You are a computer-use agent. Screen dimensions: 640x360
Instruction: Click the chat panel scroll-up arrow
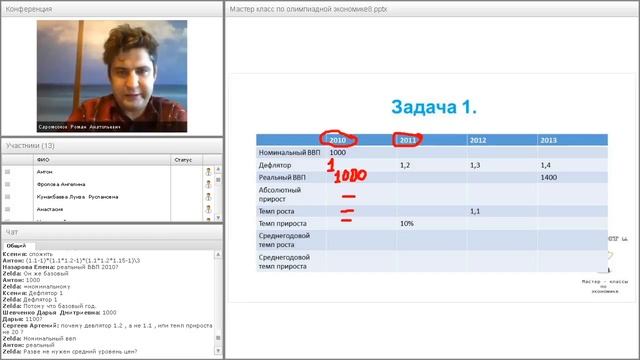tap(218, 254)
